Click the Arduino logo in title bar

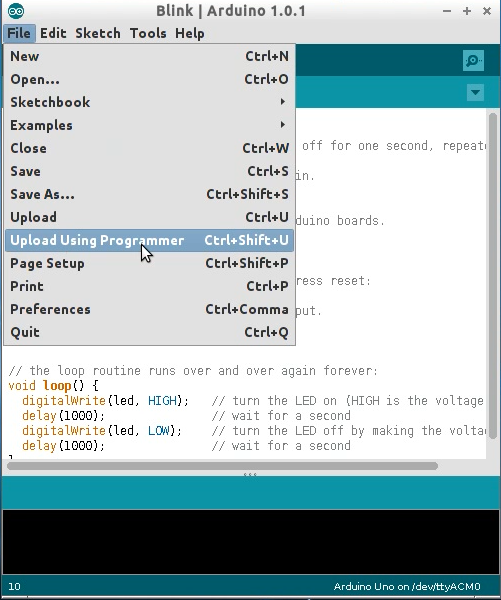click(x=16, y=11)
